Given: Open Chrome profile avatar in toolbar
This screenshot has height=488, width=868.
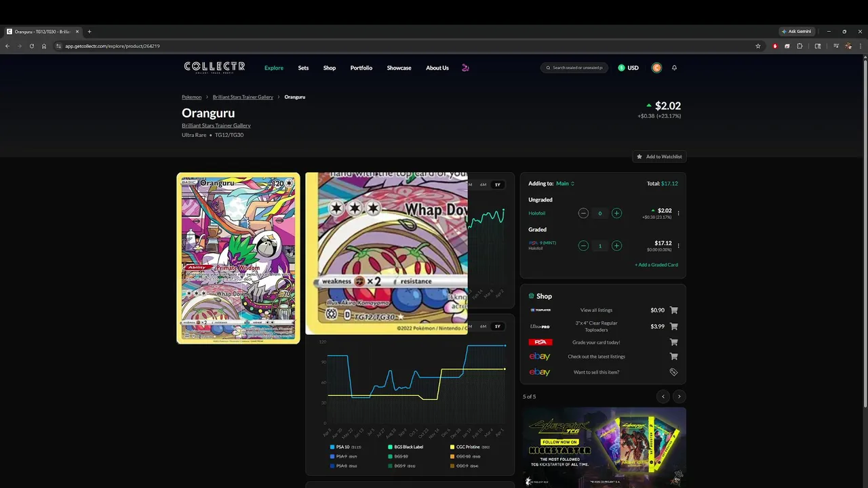Looking at the screenshot, I should 848,46.
